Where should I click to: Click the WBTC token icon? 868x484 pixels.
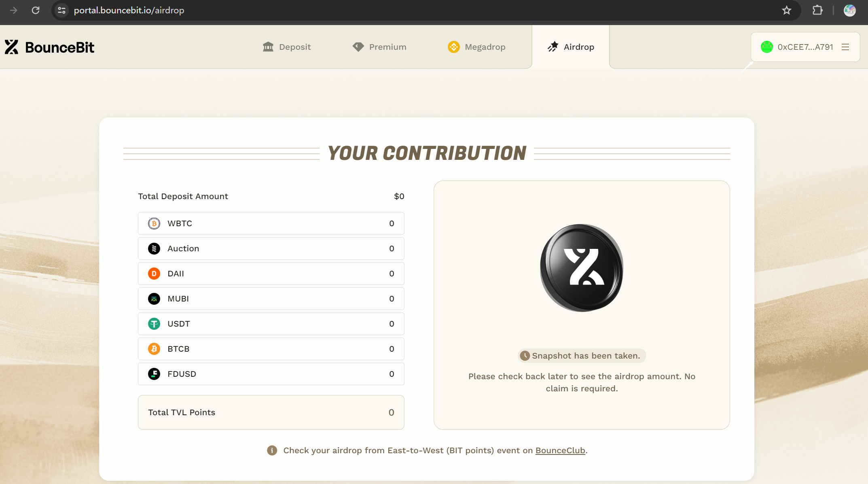coord(154,223)
